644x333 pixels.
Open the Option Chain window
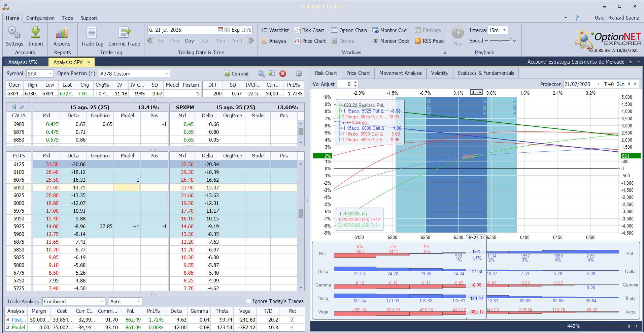[x=349, y=30]
